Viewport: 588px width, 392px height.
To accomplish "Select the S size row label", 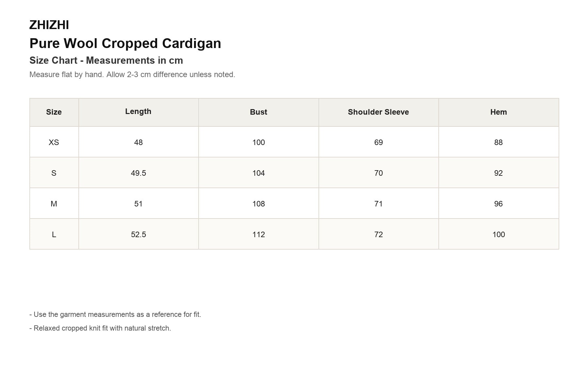I will pos(54,173).
